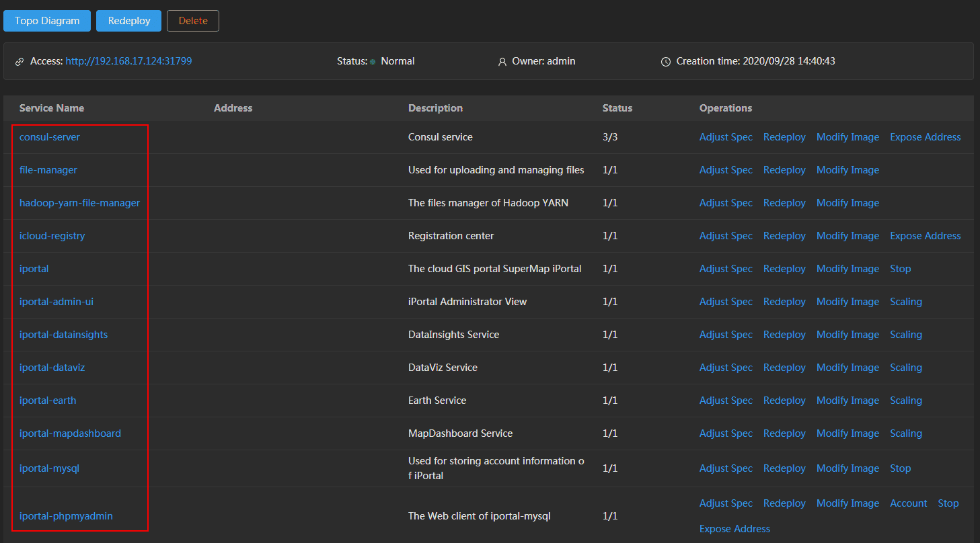Viewport: 980px width, 543px height.
Task: Click the Service Name column header
Action: coord(52,108)
